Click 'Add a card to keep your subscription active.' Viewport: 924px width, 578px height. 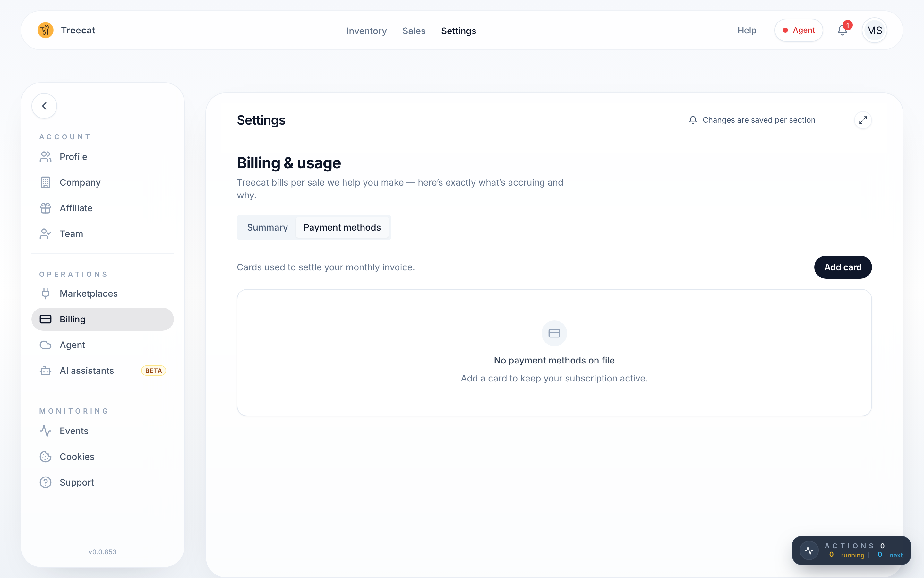554,379
